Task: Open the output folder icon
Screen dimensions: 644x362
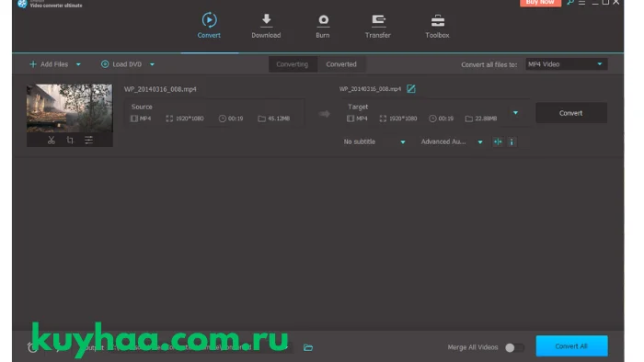Action: [x=308, y=347]
